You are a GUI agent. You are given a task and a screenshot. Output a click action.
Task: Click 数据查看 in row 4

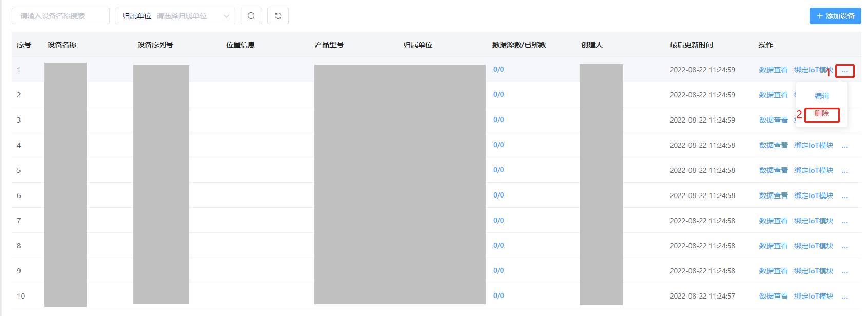(774, 145)
